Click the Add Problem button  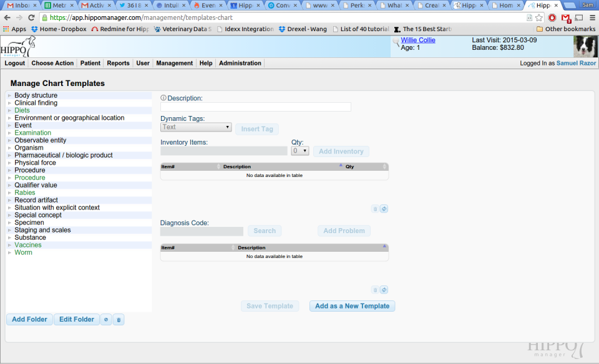click(344, 231)
